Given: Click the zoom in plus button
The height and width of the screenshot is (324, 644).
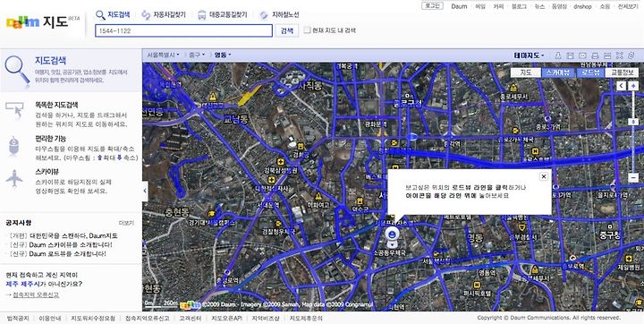Looking at the screenshot, I should (x=633, y=86).
